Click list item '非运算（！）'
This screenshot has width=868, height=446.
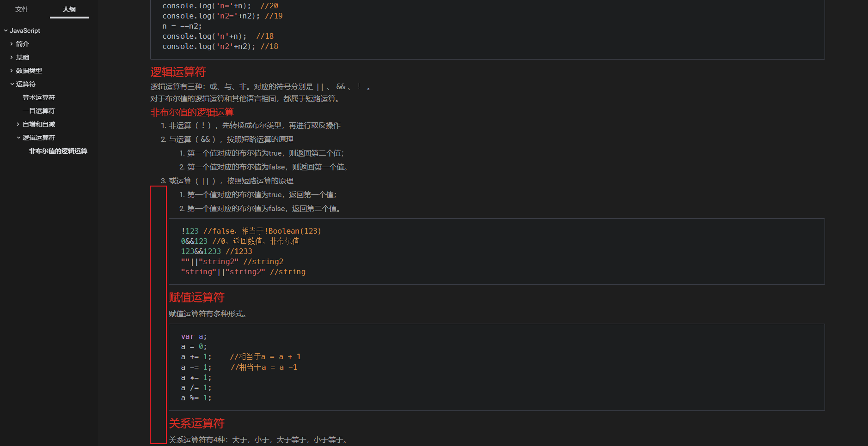tap(255, 126)
